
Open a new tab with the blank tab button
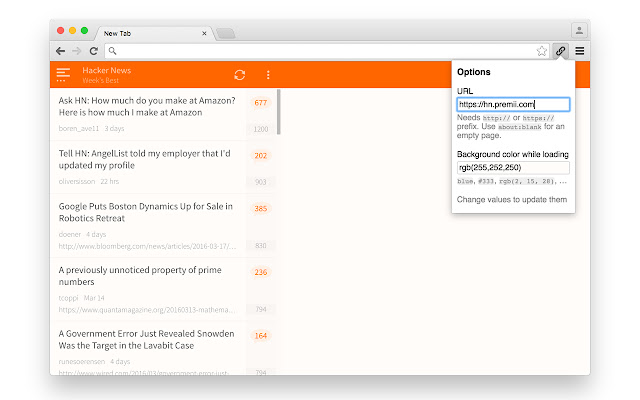pos(226,33)
